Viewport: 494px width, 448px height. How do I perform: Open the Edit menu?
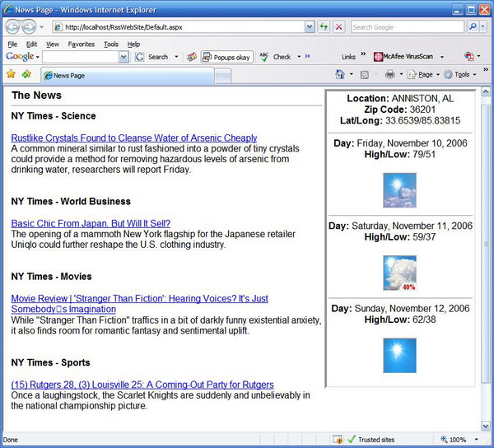pos(31,44)
